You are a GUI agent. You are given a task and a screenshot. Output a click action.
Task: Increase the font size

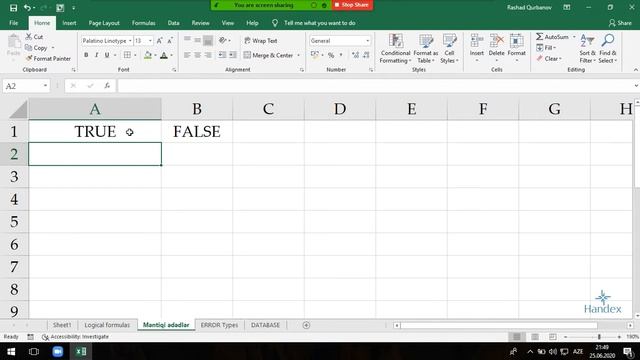pyautogui.click(x=160, y=41)
